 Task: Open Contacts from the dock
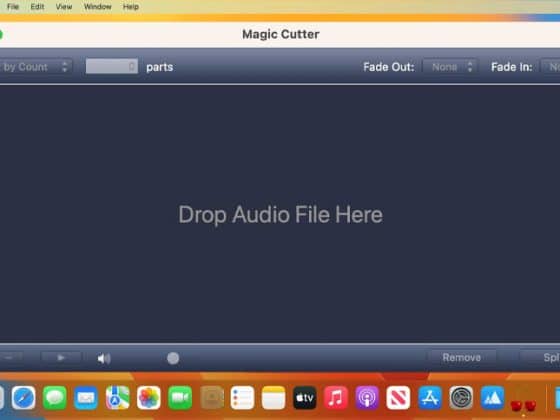tap(211, 398)
